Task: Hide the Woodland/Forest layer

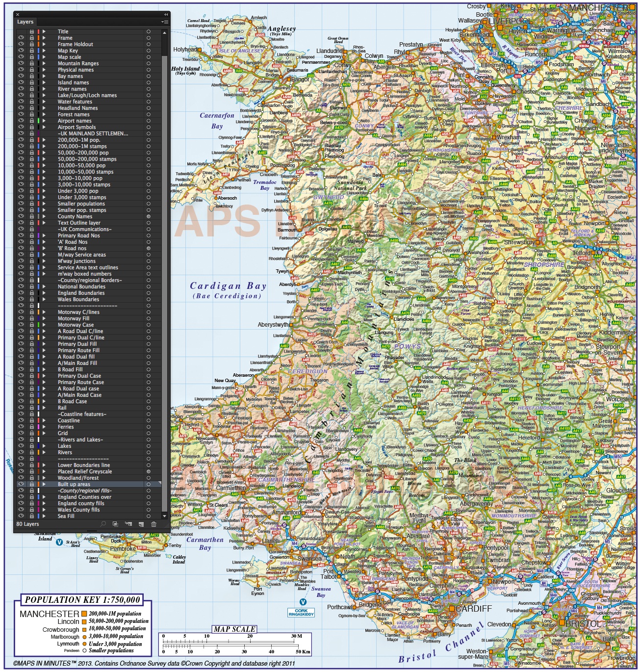Action: point(20,477)
